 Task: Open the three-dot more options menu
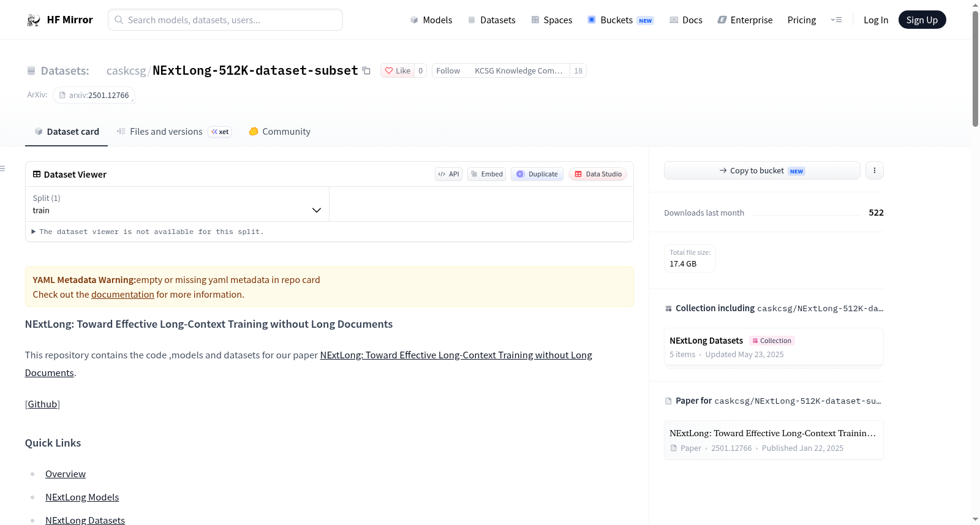point(875,170)
